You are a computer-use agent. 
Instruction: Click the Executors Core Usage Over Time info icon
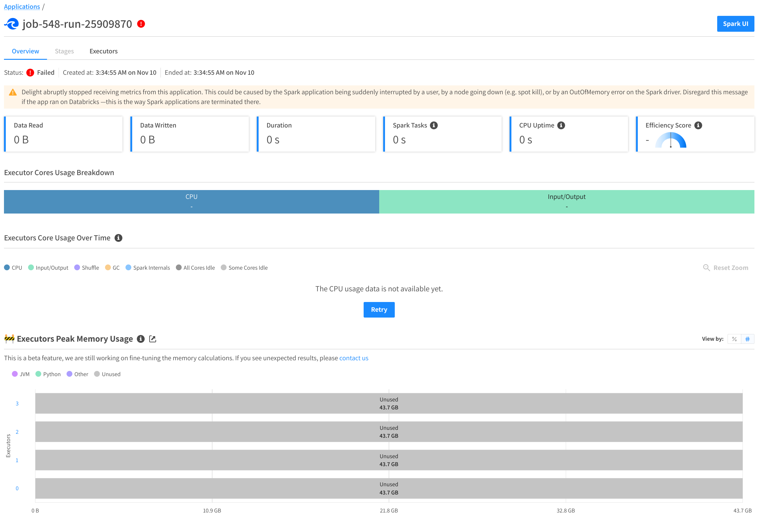(118, 238)
